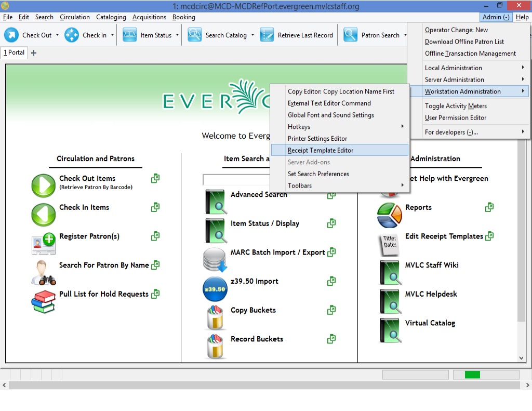This screenshot has width=532, height=411.
Task: Click the Copy Buckets bucket icon
Action: [215, 317]
